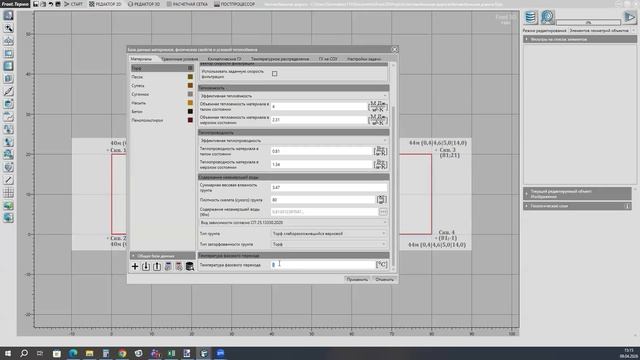This screenshot has width=640, height=360.
Task: Open the Windows Start menu
Action: coord(8,353)
